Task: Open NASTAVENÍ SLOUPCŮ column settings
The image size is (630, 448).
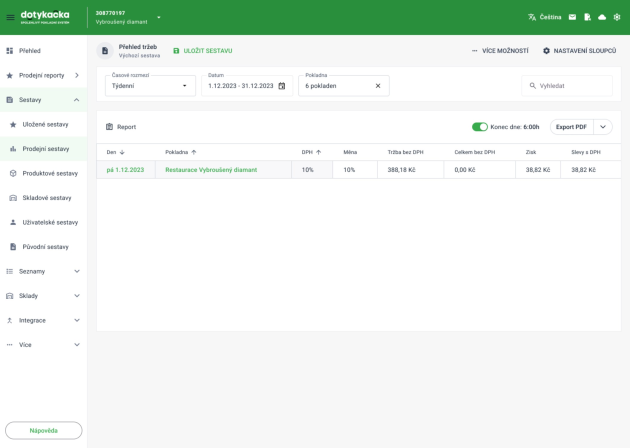Action: point(579,51)
